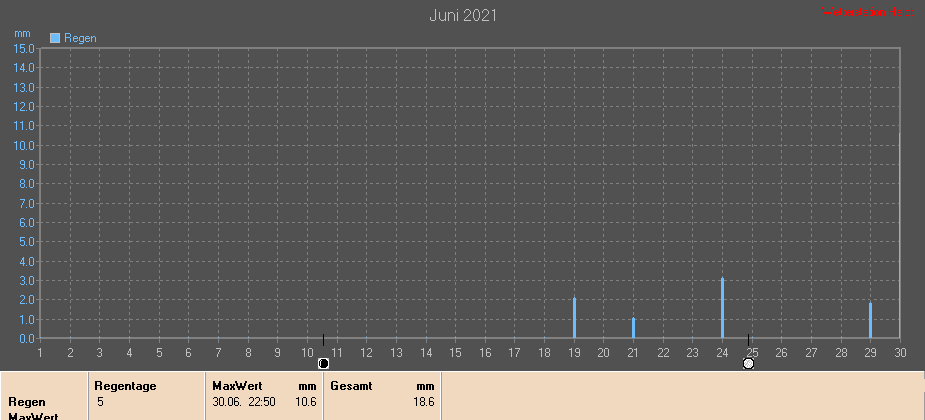Click the mm unit in the Gesamt header
The height and width of the screenshot is (420, 925).
(x=426, y=387)
